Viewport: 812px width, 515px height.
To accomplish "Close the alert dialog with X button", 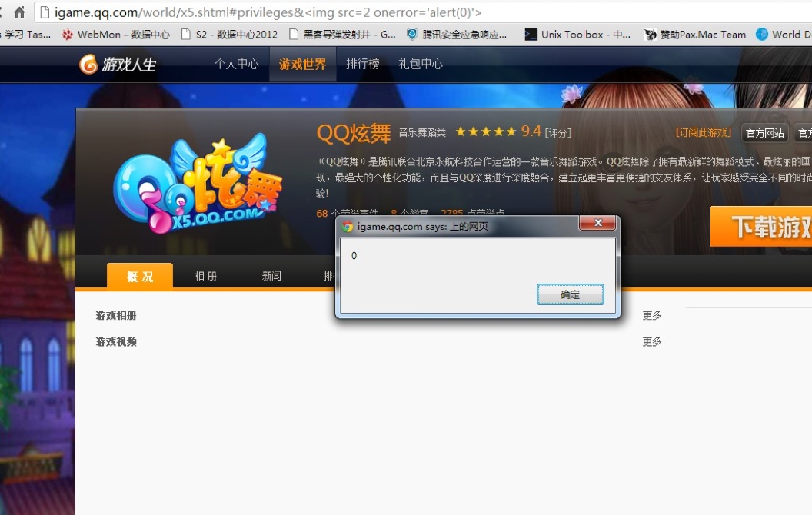I will [597, 224].
